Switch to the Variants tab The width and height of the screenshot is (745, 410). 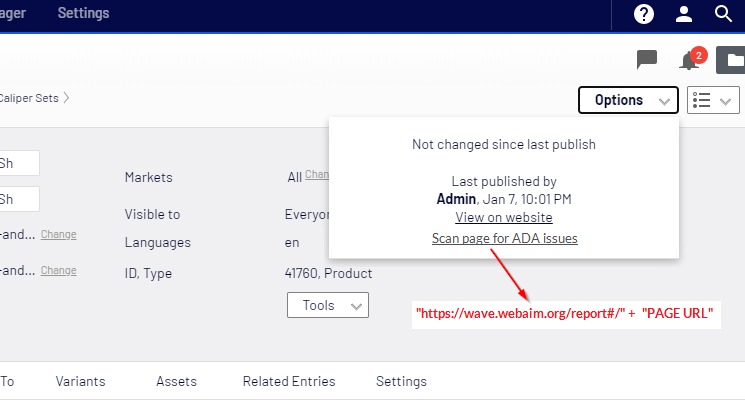81,381
